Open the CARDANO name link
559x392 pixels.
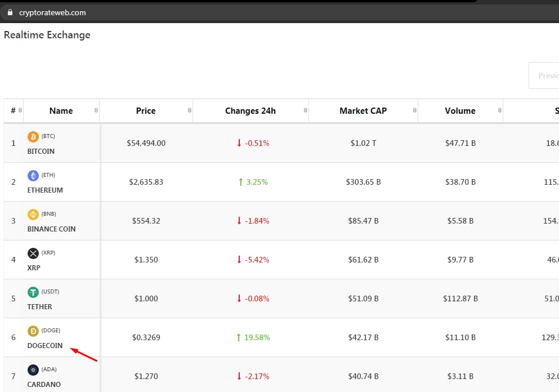44,385
